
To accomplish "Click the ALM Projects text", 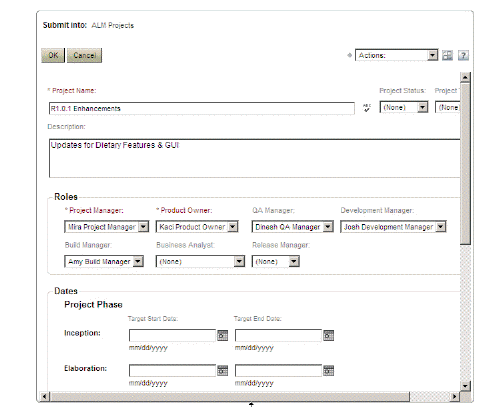I will tap(113, 26).
